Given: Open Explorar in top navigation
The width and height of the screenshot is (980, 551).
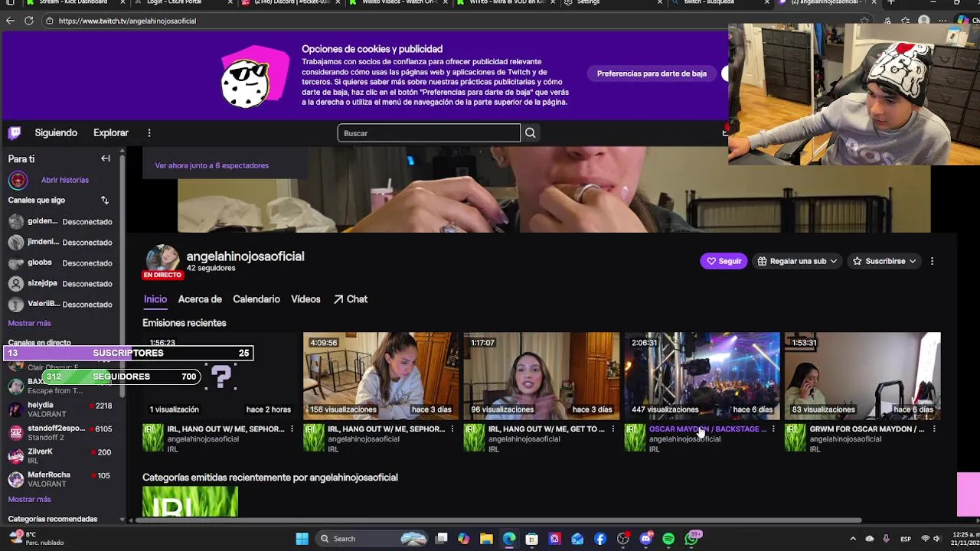Looking at the screenshot, I should tap(111, 133).
